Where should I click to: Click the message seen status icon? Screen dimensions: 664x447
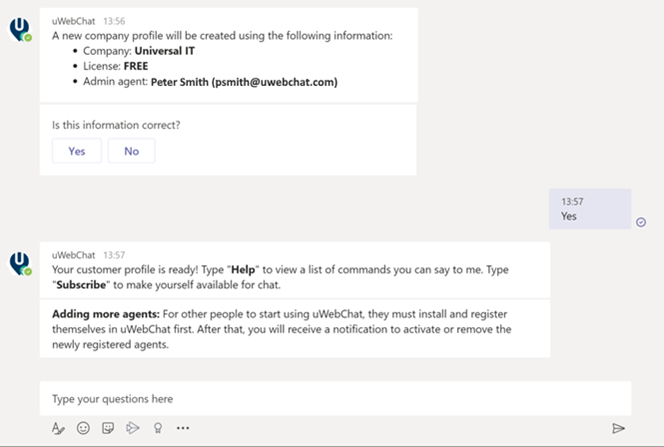(x=641, y=222)
